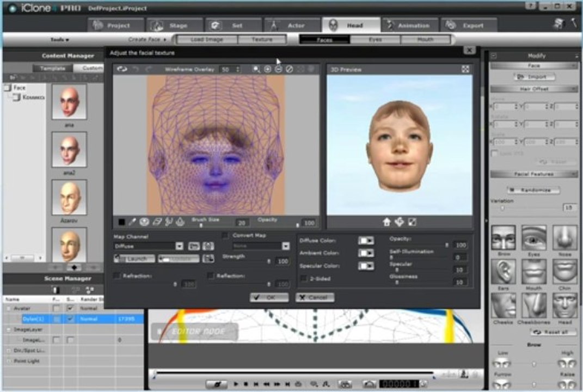The image size is (583, 392).
Task: Open the Tools dropdown menu
Action: click(59, 39)
